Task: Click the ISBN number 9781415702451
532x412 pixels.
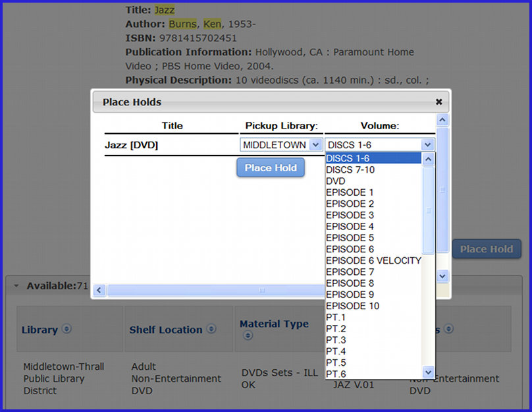Action: click(198, 38)
